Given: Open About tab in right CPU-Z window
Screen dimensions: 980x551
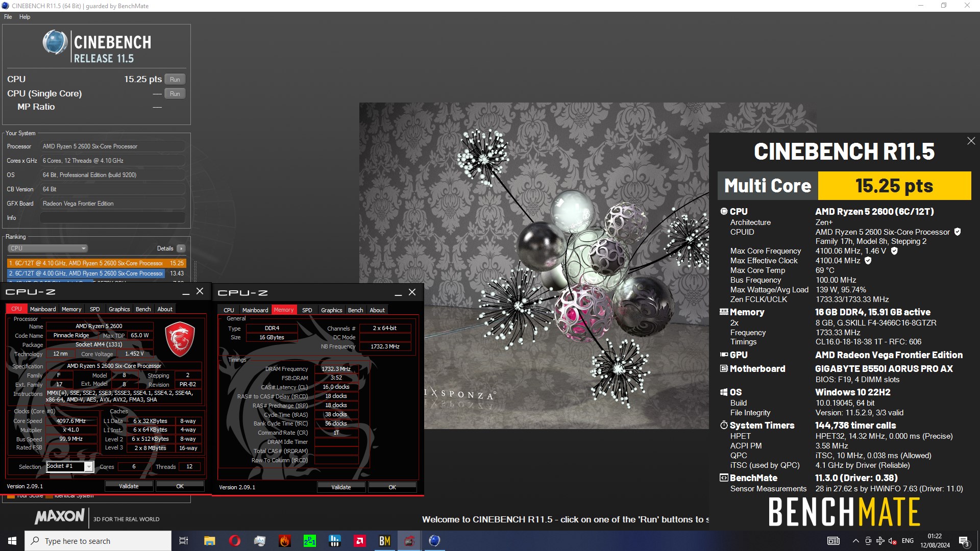Looking at the screenshot, I should 377,310.
